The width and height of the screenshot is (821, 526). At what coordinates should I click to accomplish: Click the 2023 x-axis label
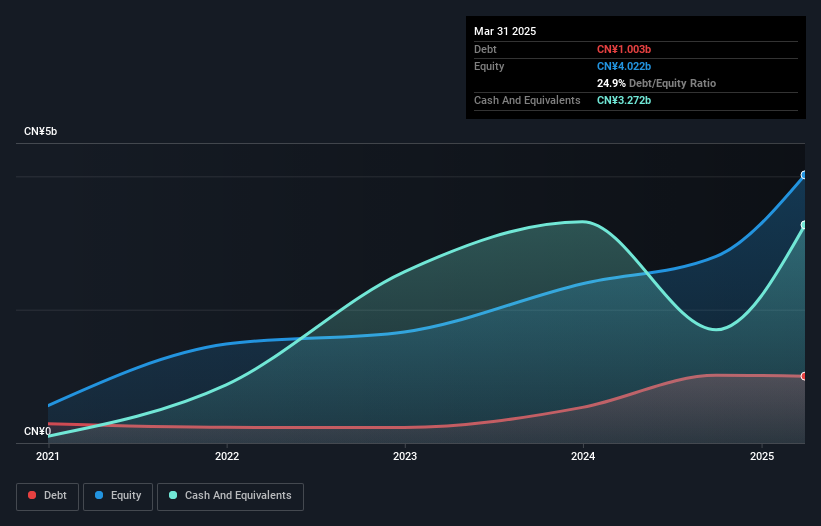pos(405,456)
